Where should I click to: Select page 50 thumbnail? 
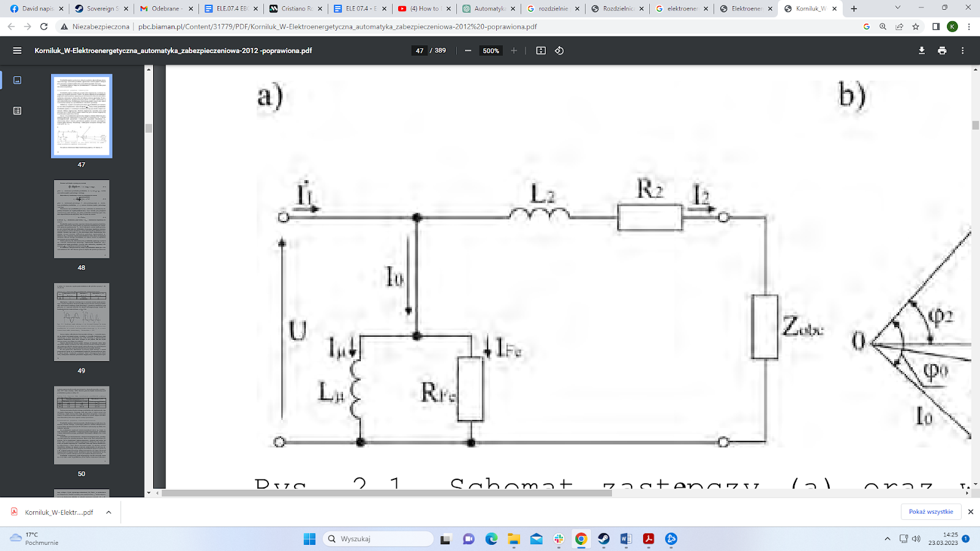[81, 425]
